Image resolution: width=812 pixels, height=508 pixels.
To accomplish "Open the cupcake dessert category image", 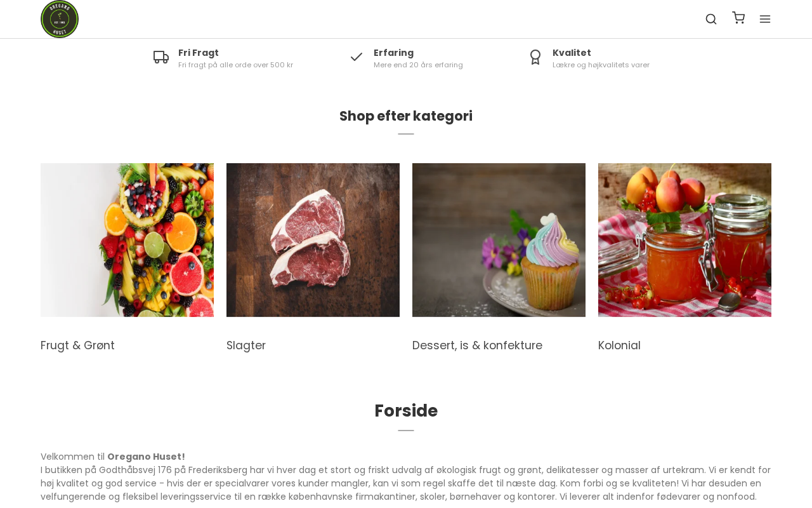I will pos(499,240).
